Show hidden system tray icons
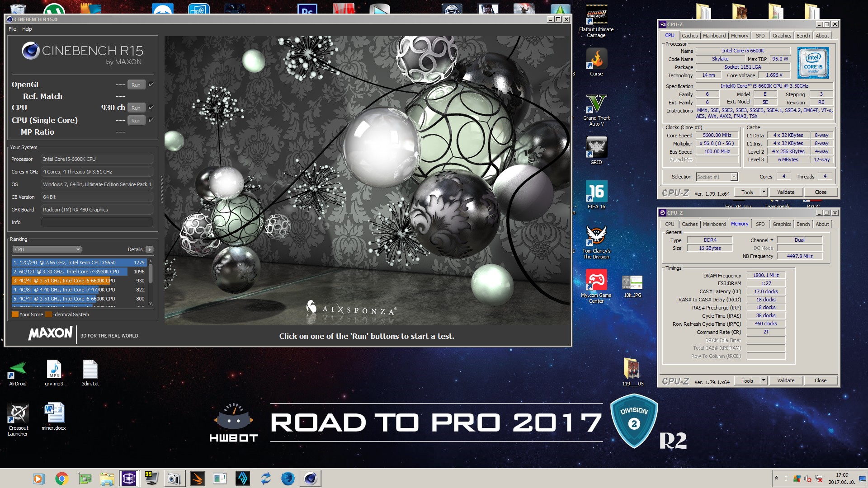This screenshot has width=868, height=488. 776,479
